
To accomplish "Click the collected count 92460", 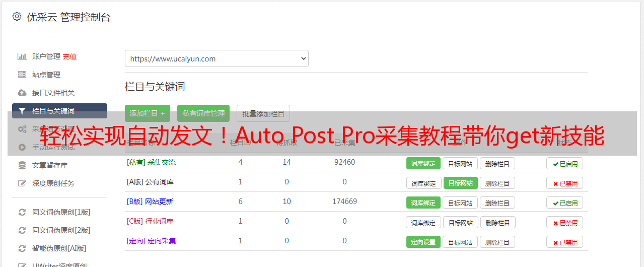I will (x=344, y=162).
